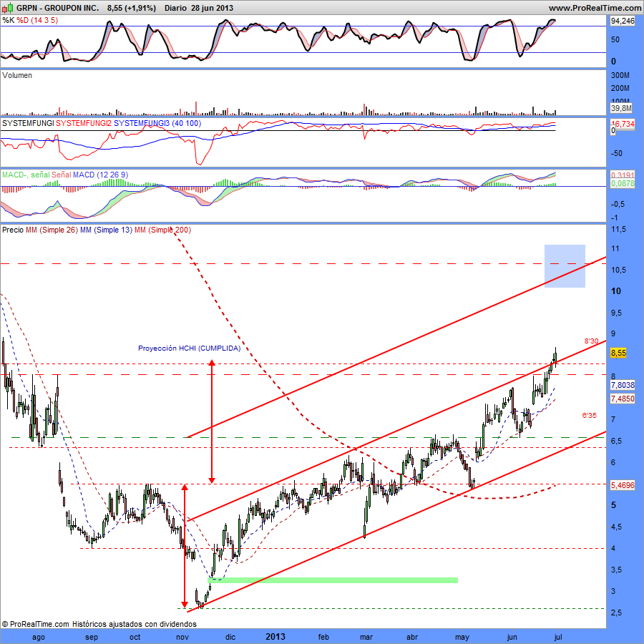Click the 0,3191 MACD value
Viewport: 644px width, 644px height.
(x=623, y=175)
